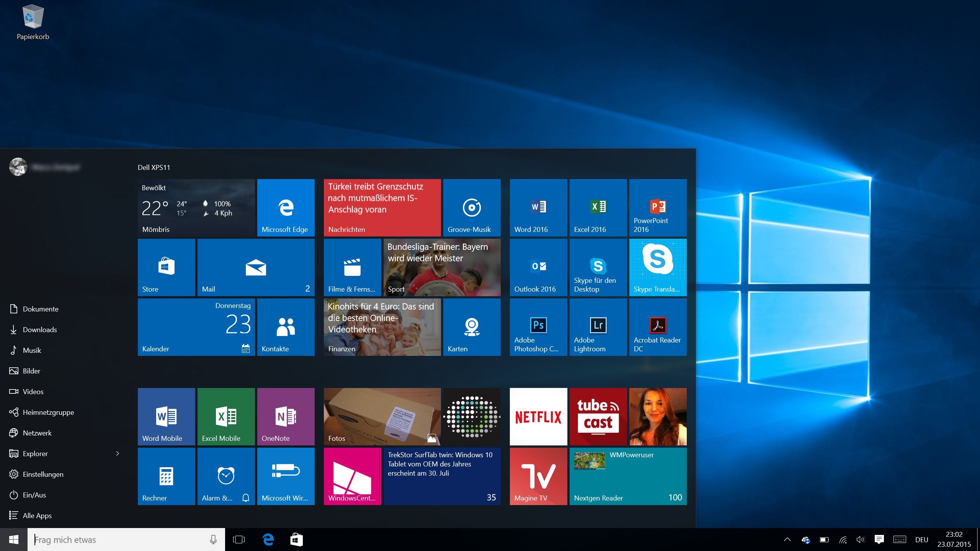Open Task View on the taskbar
The height and width of the screenshot is (551, 980).
pyautogui.click(x=238, y=540)
